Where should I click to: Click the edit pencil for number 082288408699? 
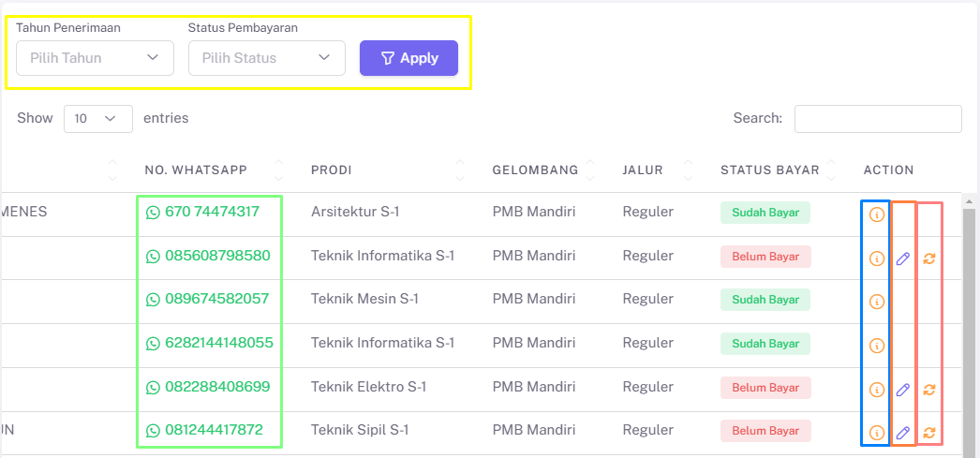click(x=902, y=390)
